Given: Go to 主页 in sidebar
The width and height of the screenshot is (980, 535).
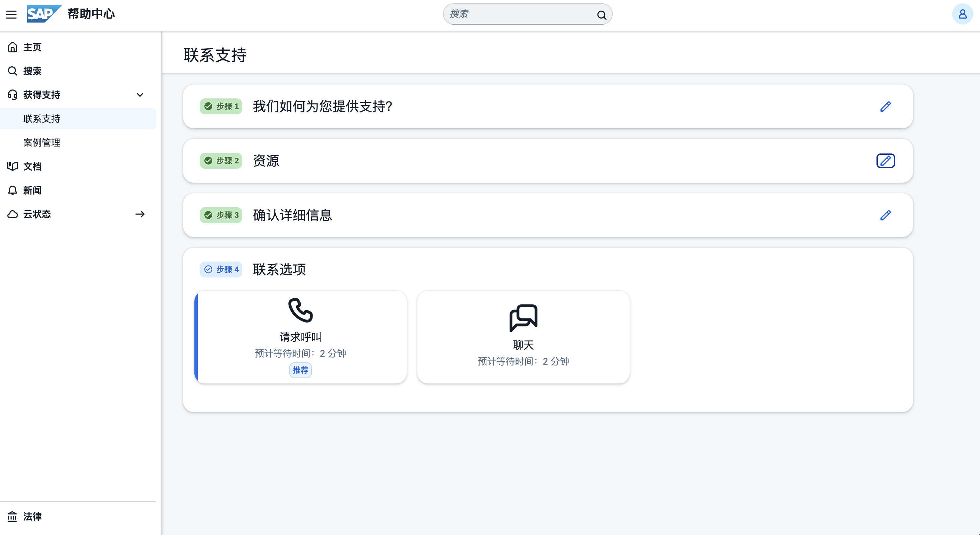Looking at the screenshot, I should [32, 47].
